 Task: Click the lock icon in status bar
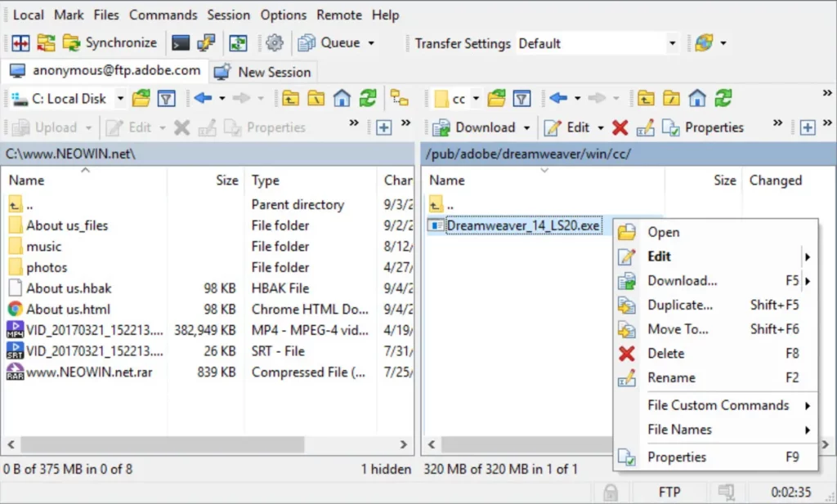click(610, 493)
